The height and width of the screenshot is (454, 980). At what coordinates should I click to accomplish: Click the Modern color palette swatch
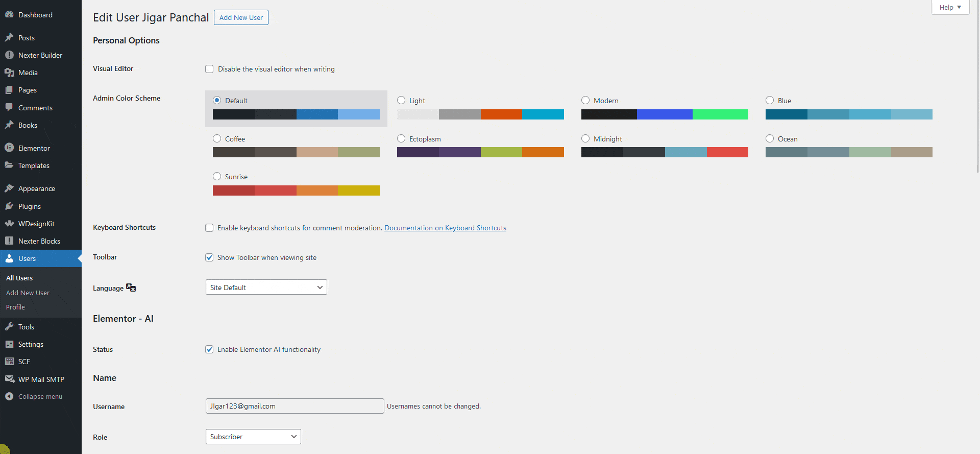(x=665, y=114)
